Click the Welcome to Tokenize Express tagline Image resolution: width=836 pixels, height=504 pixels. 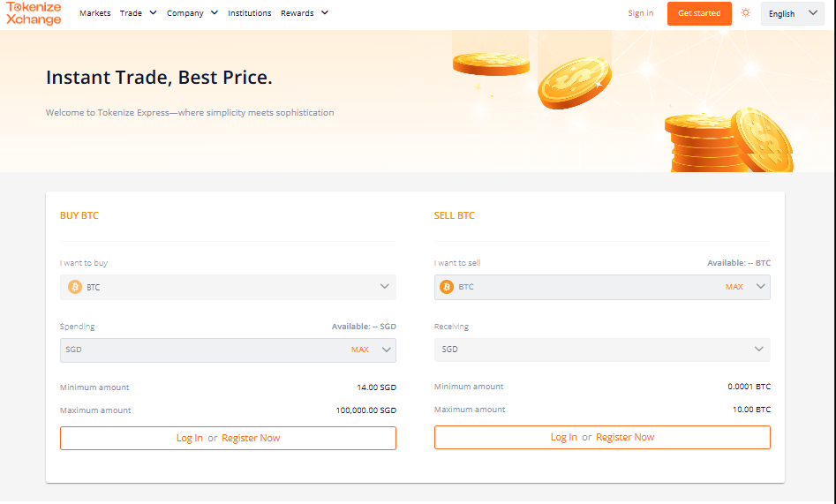click(190, 112)
